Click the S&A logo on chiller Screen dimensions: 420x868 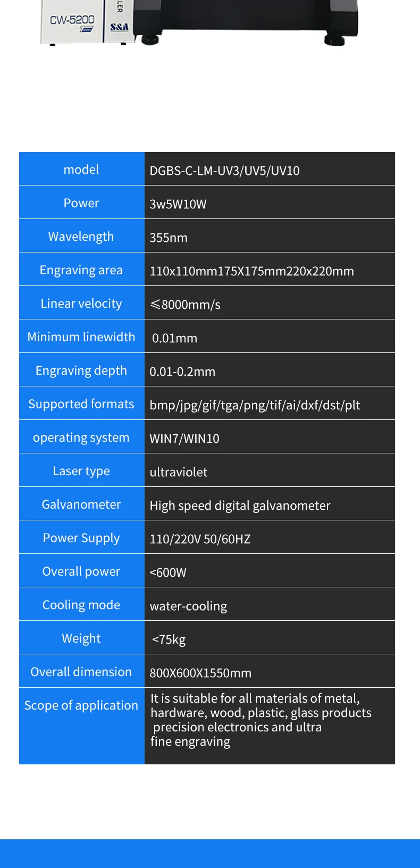tap(119, 27)
